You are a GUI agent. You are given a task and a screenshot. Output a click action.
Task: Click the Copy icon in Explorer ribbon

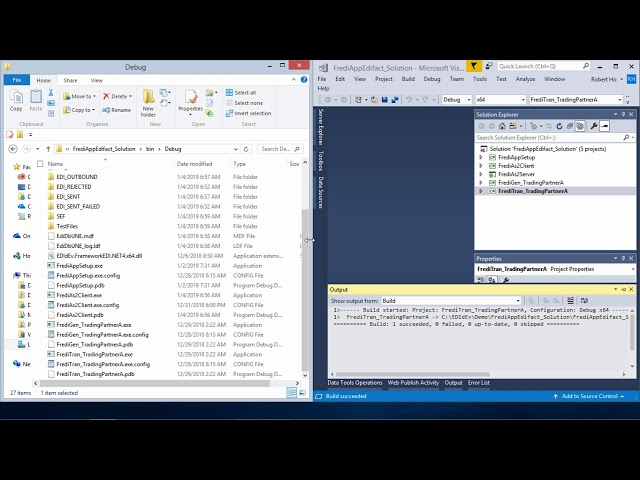(16, 97)
